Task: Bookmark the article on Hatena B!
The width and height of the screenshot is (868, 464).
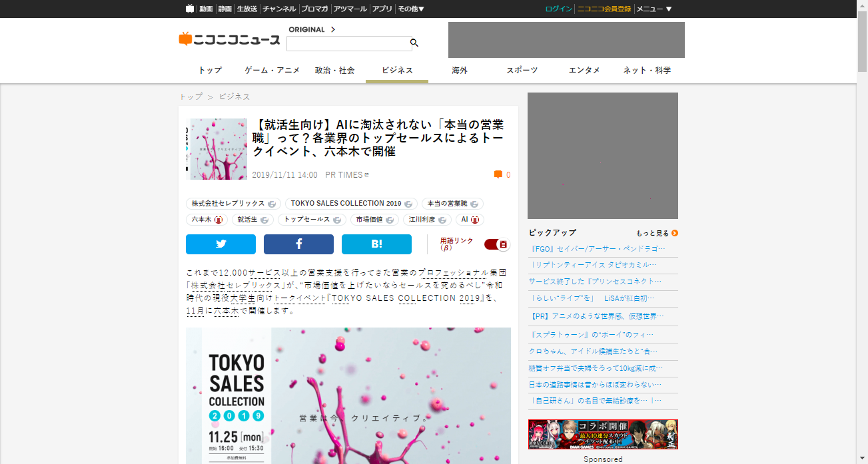Action: click(376, 244)
